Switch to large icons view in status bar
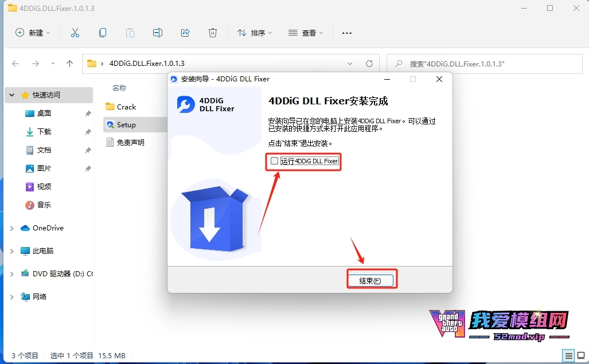This screenshot has width=589, height=364. click(581, 355)
